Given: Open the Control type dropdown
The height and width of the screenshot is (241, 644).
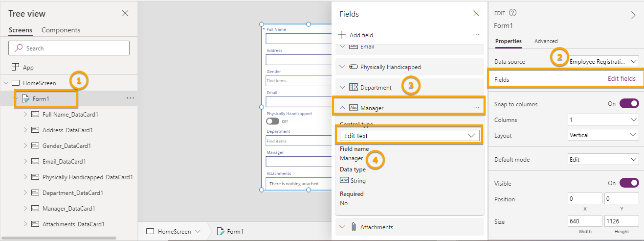Looking at the screenshot, I should tap(409, 136).
